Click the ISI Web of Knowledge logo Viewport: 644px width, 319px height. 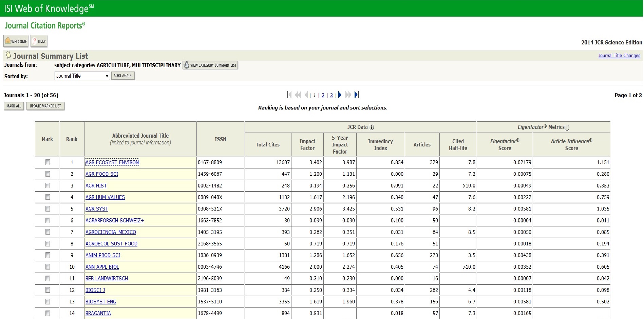tap(49, 8)
